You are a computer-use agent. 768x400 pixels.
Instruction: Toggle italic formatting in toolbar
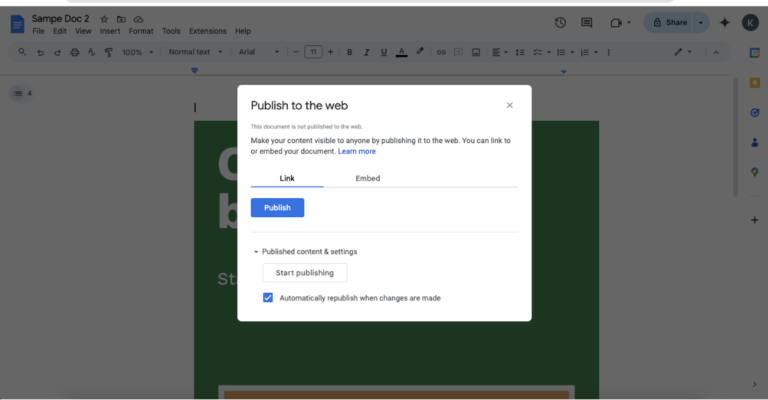(367, 52)
